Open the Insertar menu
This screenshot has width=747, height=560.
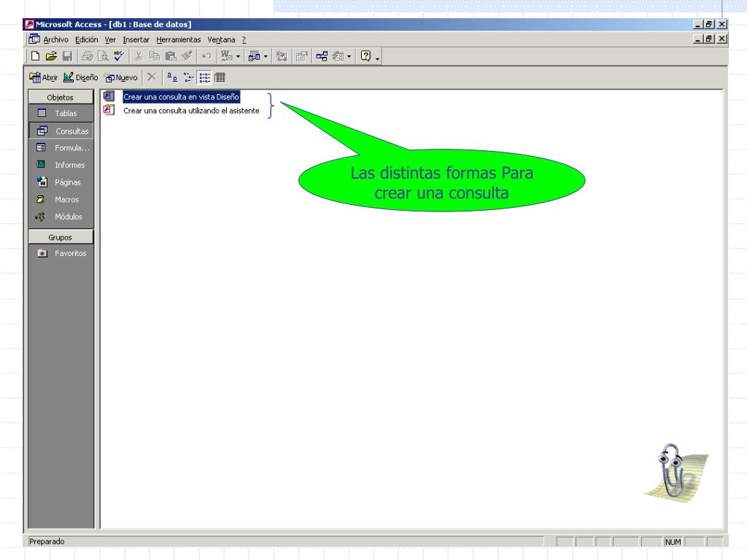[136, 39]
